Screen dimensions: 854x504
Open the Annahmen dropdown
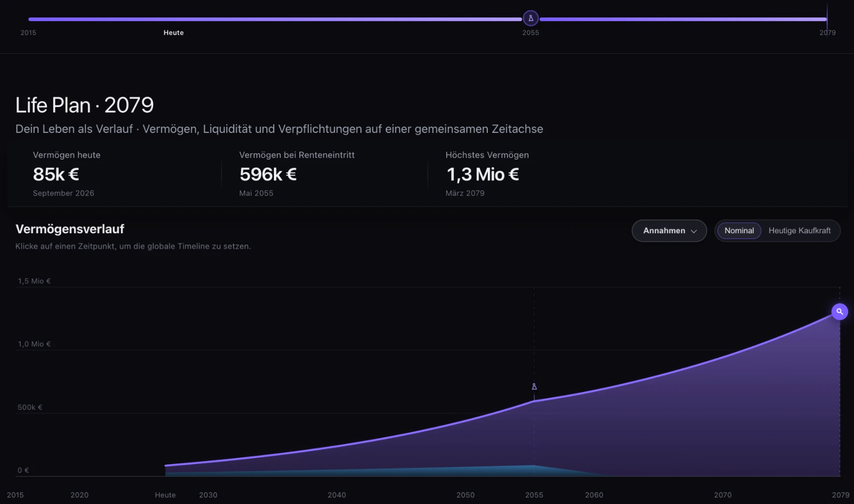(669, 231)
